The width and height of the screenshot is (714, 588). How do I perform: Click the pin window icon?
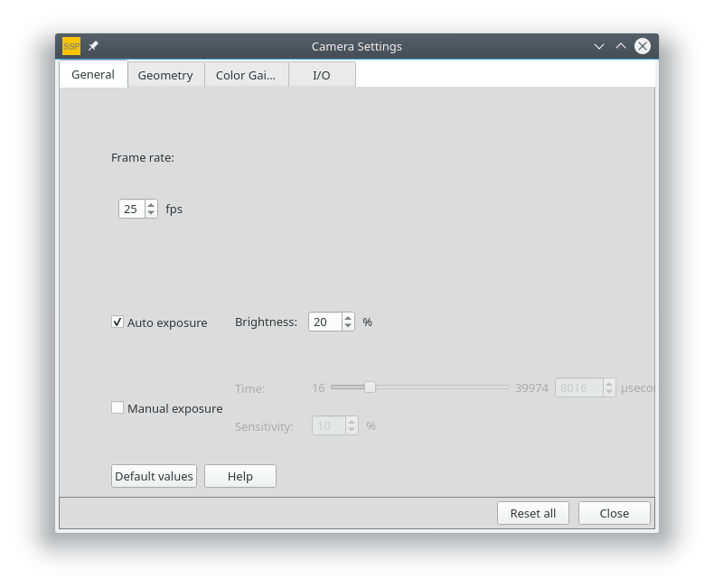point(93,46)
